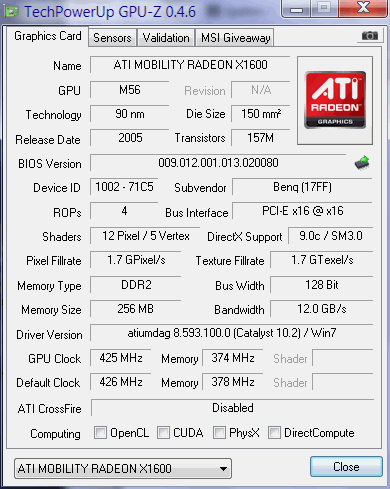390x489 pixels.
Task: Click the BIOS save chip icon
Action: [x=362, y=163]
